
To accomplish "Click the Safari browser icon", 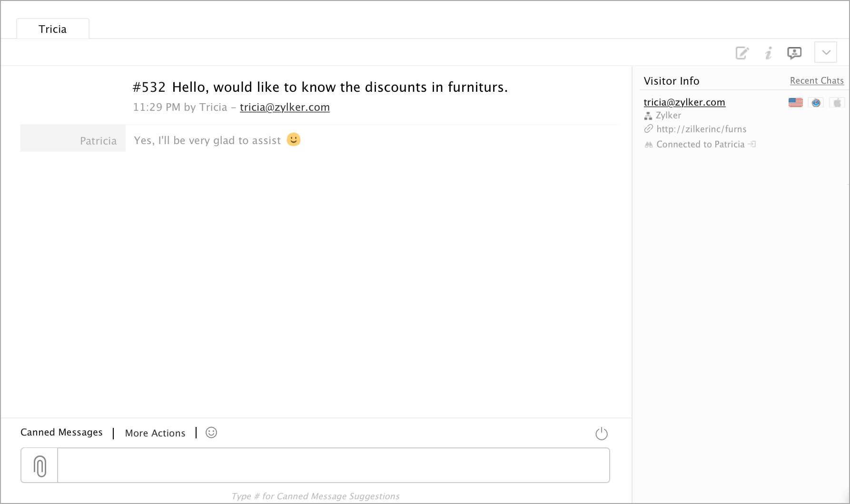I will click(x=816, y=102).
